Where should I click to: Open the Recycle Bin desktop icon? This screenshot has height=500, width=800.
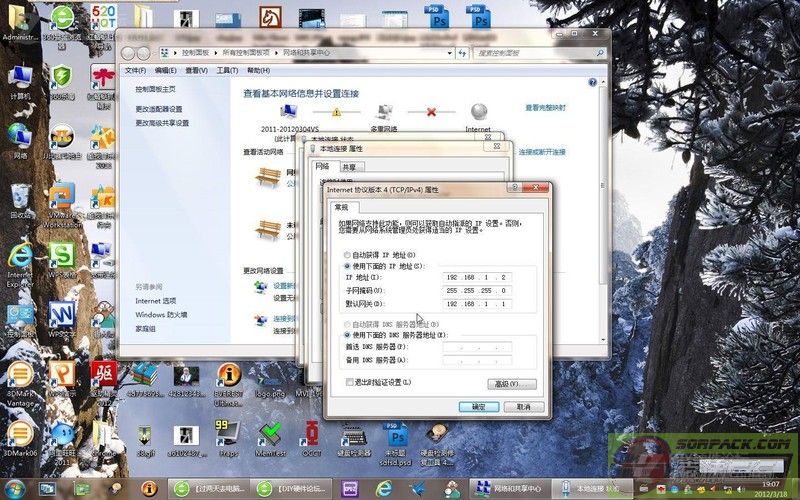[20, 202]
